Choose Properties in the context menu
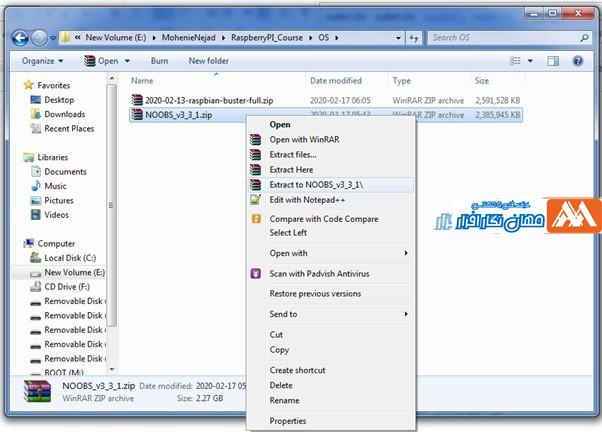The image size is (602, 432). pos(288,421)
